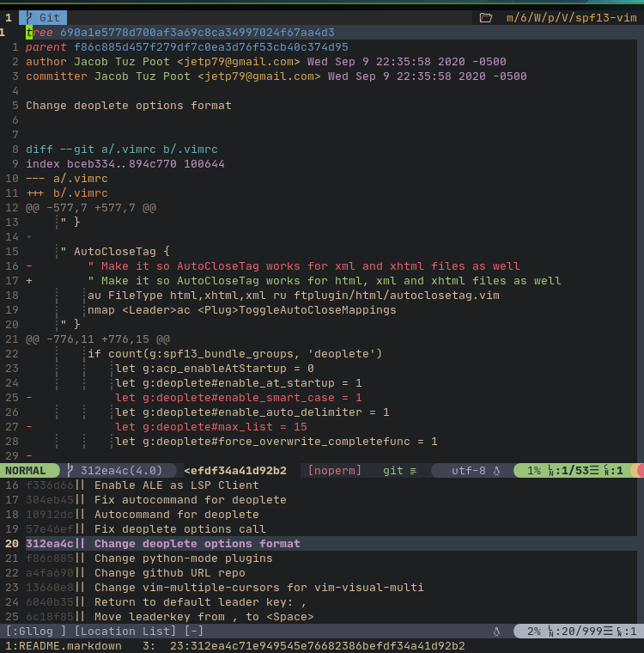
Task: Click the git filetype label in statusline
Action: tap(393, 471)
